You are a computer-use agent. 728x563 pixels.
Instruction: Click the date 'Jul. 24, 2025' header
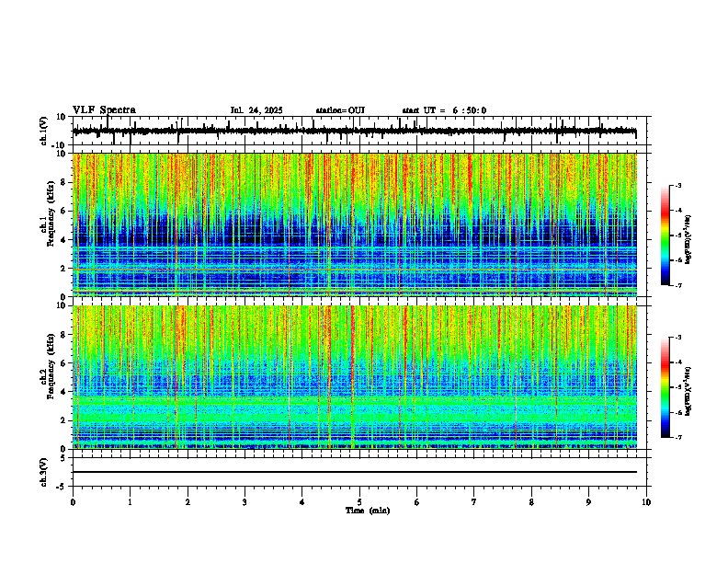click(256, 110)
